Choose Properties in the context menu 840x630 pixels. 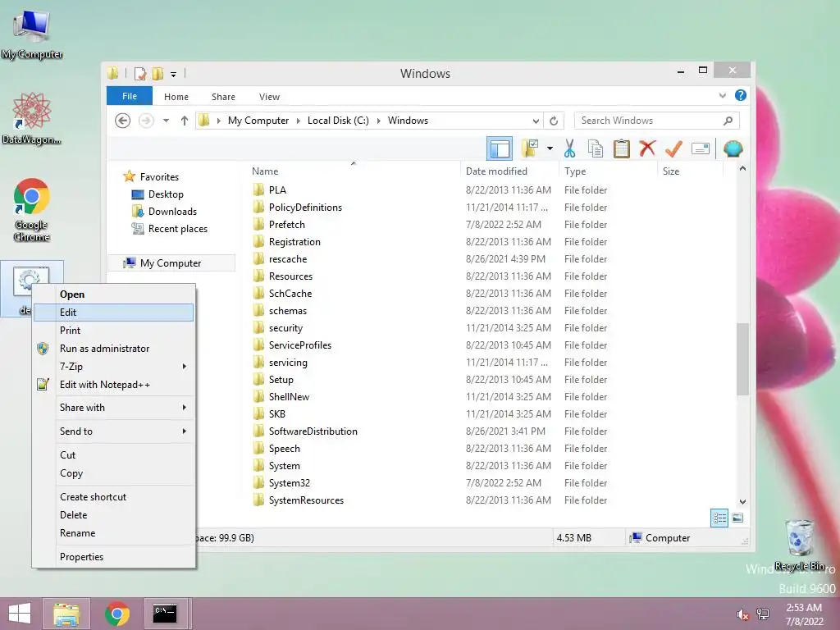pyautogui.click(x=113, y=557)
